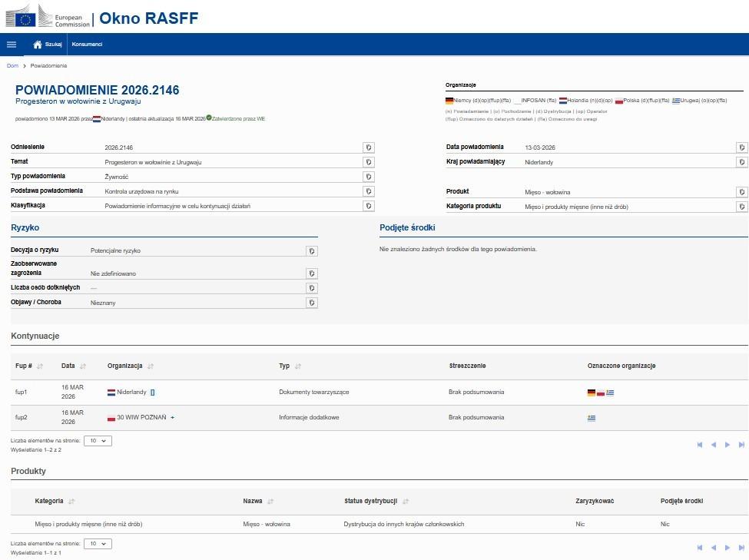Copy the Decyzja o ryzyku value

(312, 251)
